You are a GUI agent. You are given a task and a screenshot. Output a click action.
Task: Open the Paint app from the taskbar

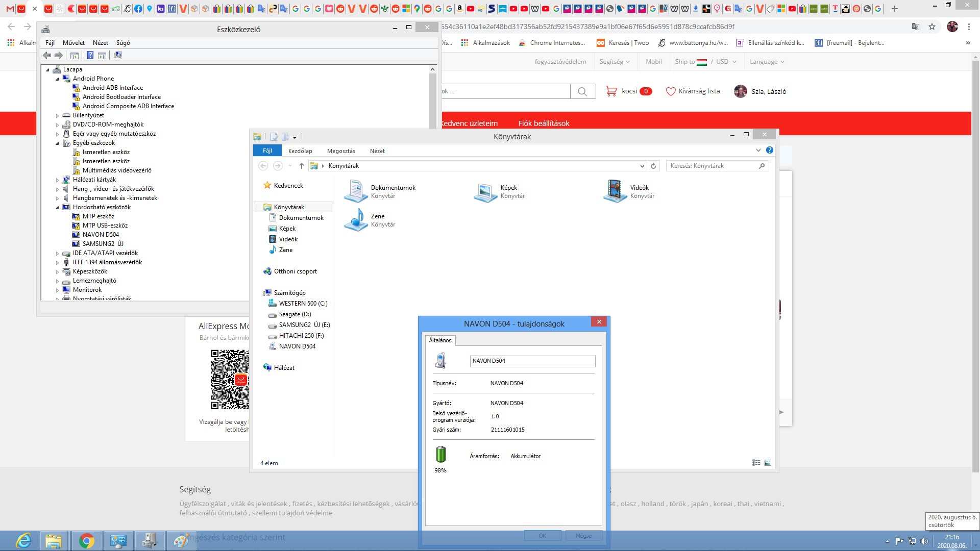(x=181, y=540)
